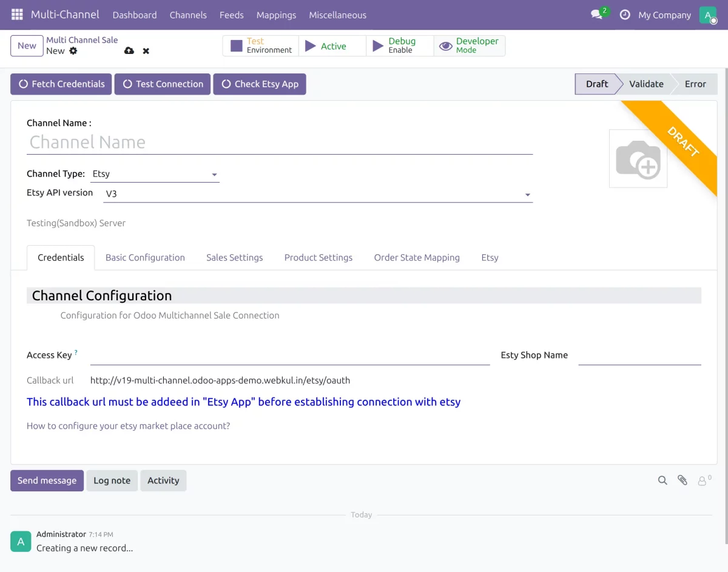Click the Send message button

tap(47, 480)
